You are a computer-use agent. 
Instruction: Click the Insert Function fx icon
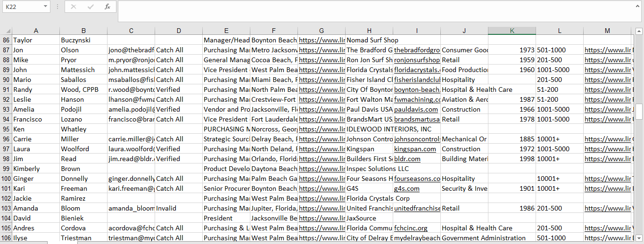[107, 7]
